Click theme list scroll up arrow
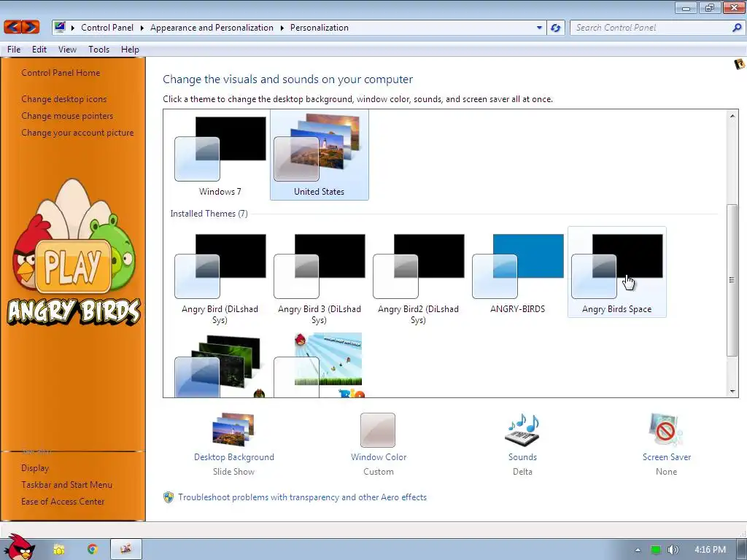 (732, 116)
